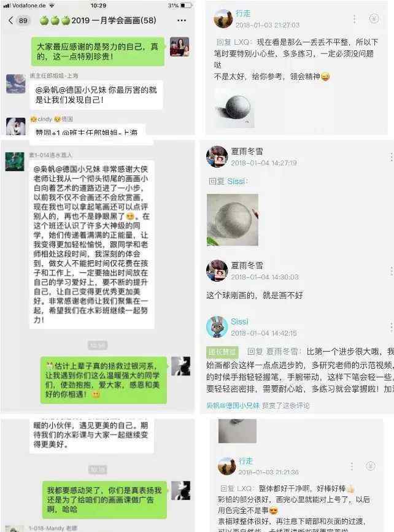Image resolution: width=394 pixels, height=532 pixels.
Task: Tap long message from 港水商人
Action: tap(91, 244)
